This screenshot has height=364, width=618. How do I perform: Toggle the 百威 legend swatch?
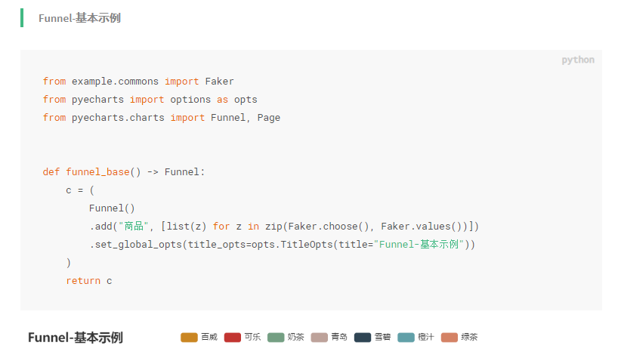[x=189, y=338]
